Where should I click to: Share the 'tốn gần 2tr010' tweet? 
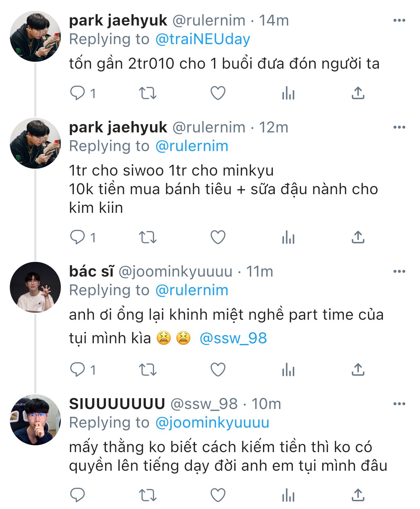click(358, 93)
